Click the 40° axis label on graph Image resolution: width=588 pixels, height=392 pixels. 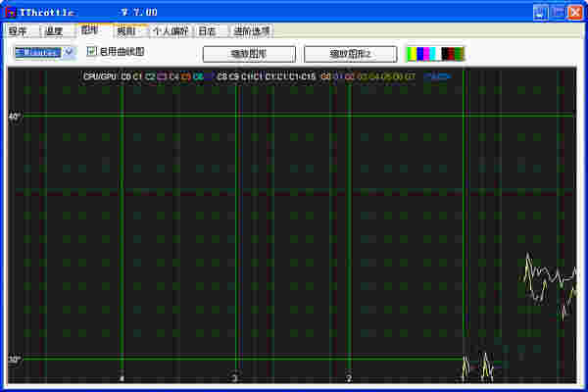[14, 116]
